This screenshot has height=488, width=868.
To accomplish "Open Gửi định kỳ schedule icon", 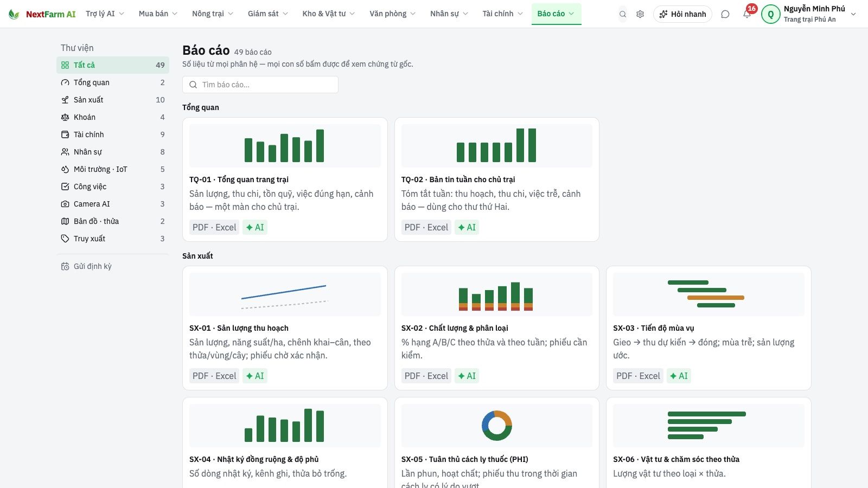I will pyautogui.click(x=65, y=266).
